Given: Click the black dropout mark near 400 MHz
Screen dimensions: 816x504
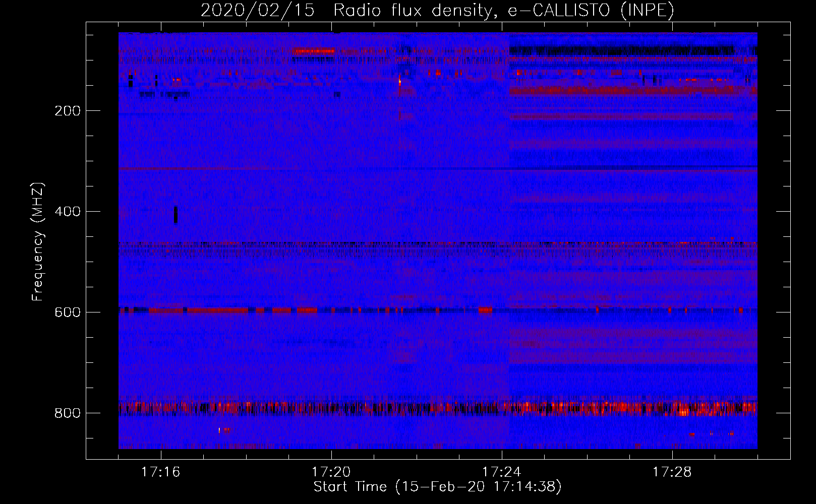Looking at the screenshot, I should pyautogui.click(x=176, y=214).
